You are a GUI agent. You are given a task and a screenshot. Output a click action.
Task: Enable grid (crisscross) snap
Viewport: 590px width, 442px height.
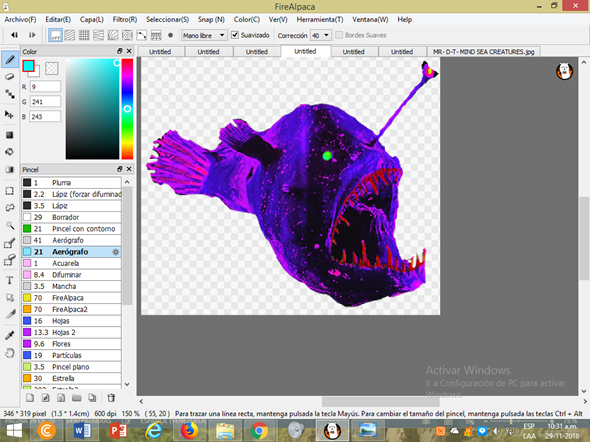tap(84, 35)
